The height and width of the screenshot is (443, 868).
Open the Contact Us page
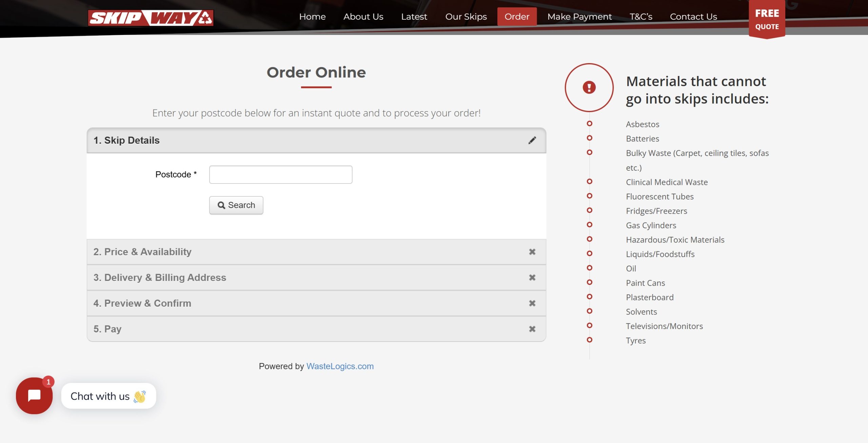[693, 17]
